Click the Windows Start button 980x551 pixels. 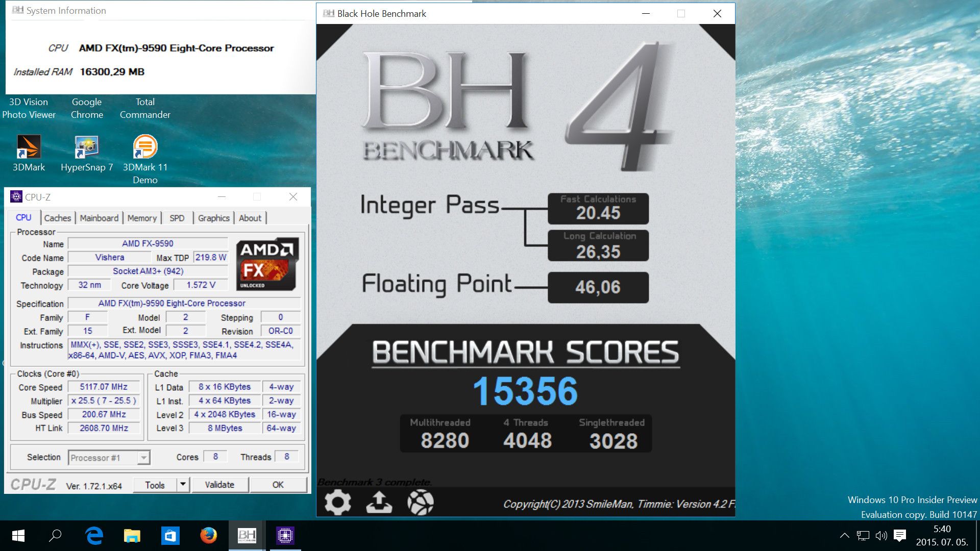pyautogui.click(x=18, y=536)
